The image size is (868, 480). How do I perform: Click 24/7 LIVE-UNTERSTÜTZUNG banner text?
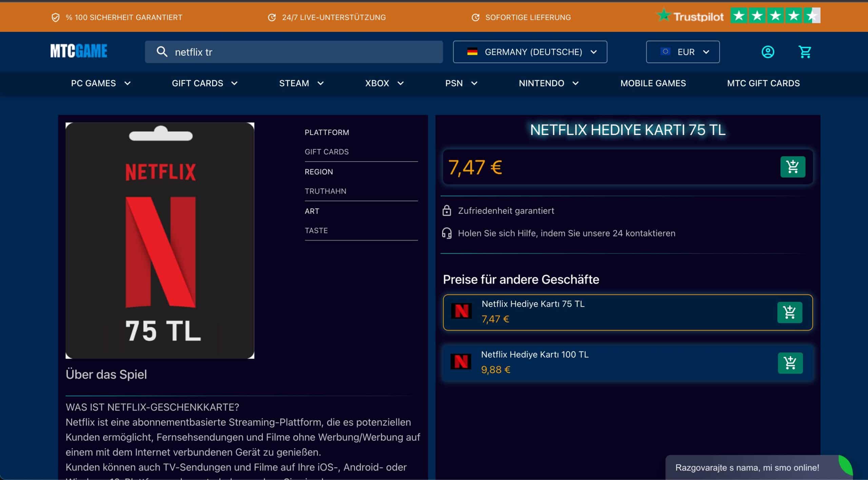point(334,17)
